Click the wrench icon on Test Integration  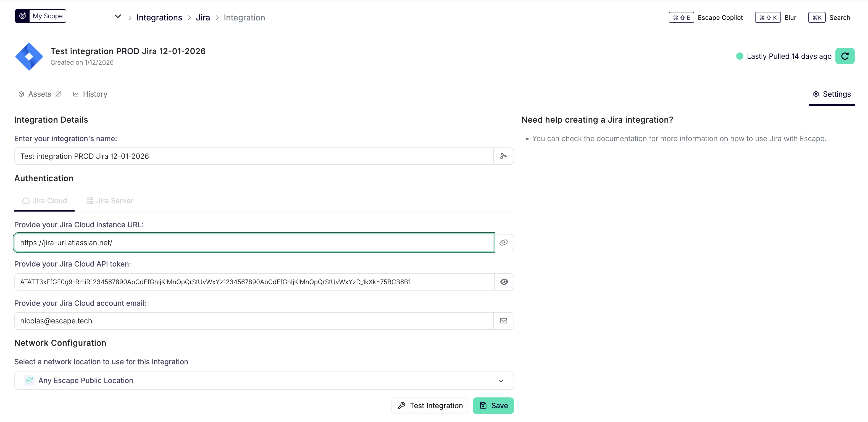click(402, 405)
